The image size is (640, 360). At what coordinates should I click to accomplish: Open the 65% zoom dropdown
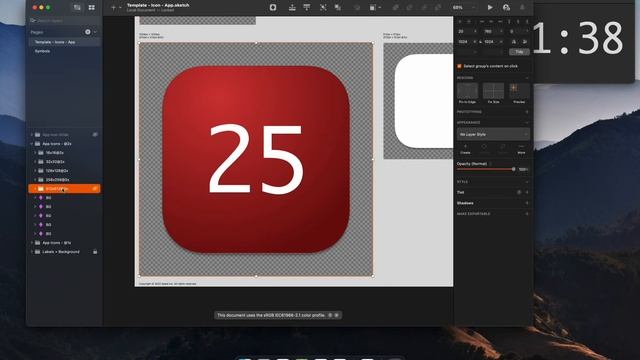click(x=464, y=7)
